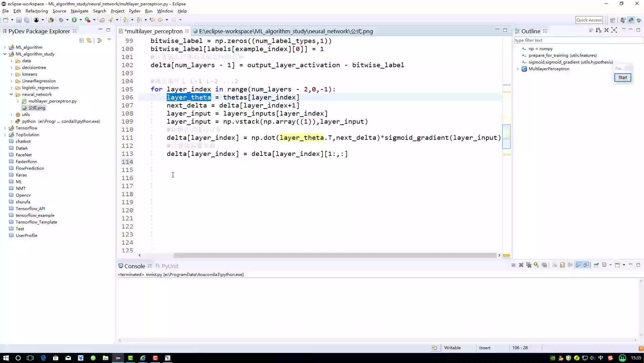Click the Save All toolbar icon

26,20
